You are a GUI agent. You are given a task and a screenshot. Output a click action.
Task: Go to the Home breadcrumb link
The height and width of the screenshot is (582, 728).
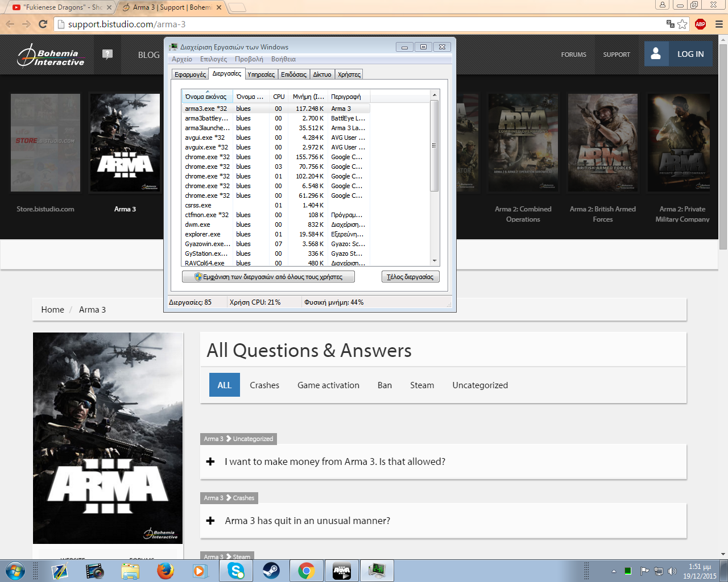[x=52, y=310]
